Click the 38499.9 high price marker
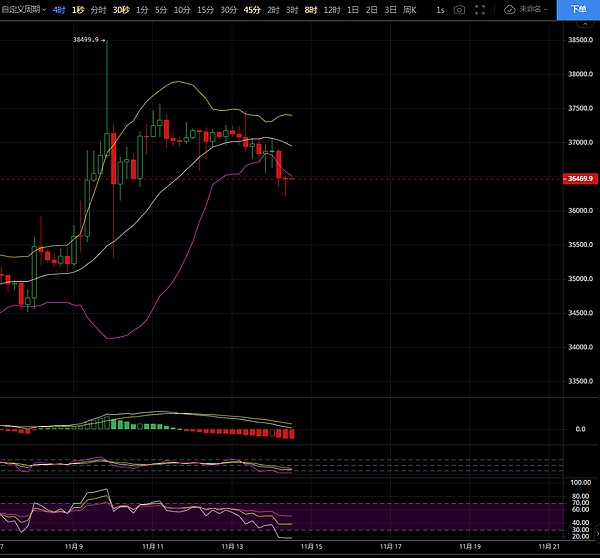 click(87, 40)
